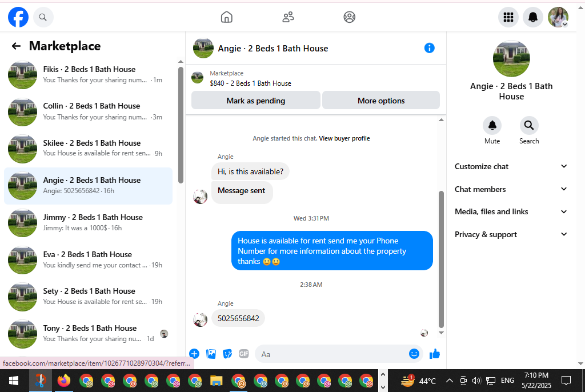Select the Angie conversation in list
The image size is (585, 392).
(88, 186)
